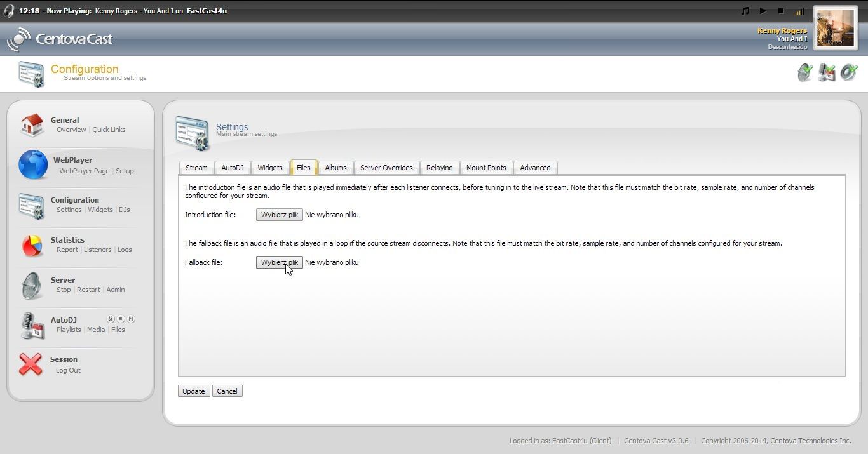Screen dimensions: 868x454
Task: Stop playback with the top bar stop button
Action: [781, 11]
